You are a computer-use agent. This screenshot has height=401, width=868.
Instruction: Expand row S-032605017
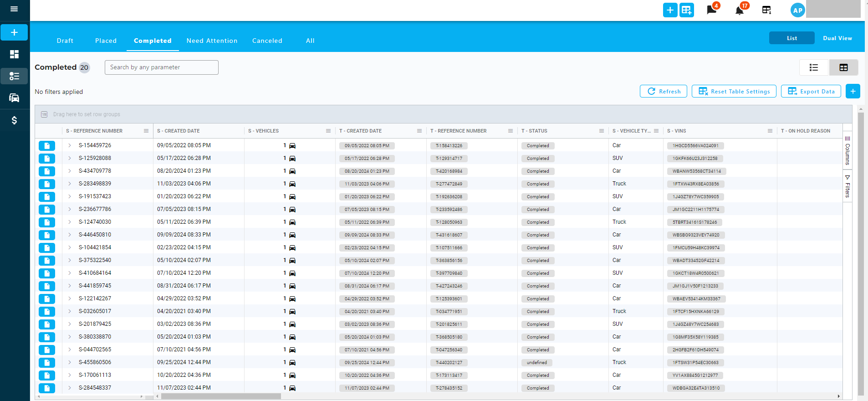70,311
